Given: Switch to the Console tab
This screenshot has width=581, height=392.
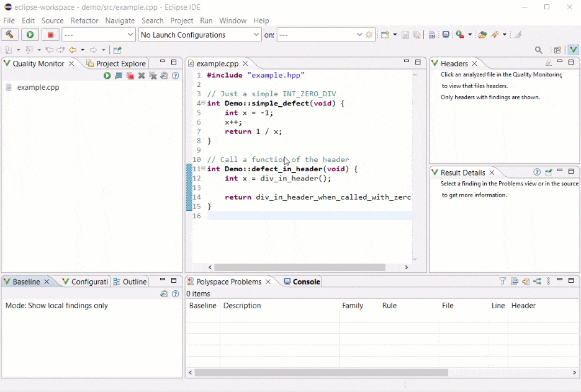Looking at the screenshot, I should tap(306, 282).
